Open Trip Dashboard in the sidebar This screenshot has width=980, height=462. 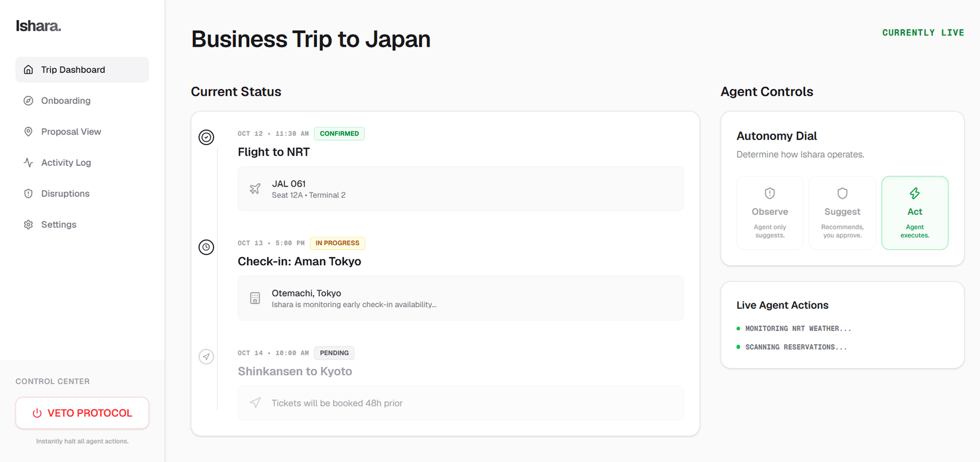(x=82, y=70)
